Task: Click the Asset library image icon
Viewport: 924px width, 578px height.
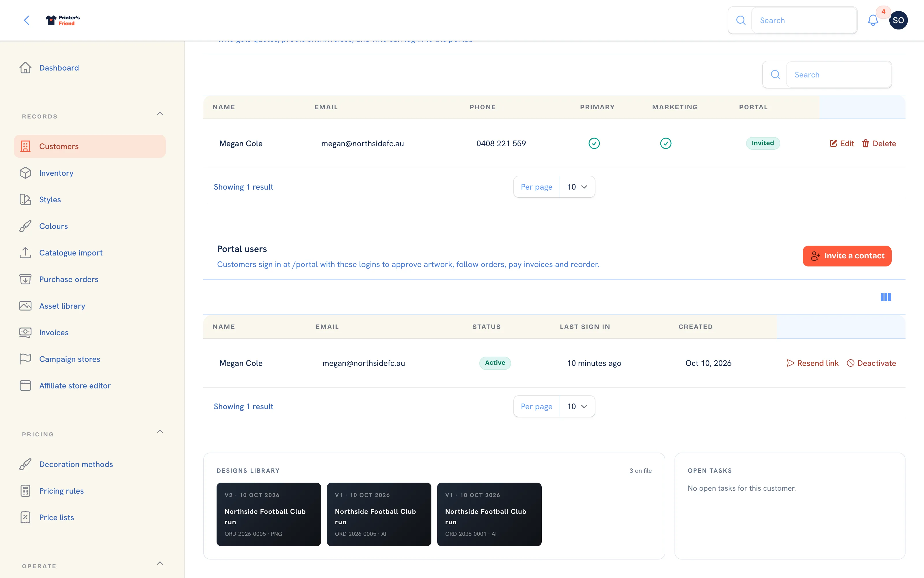Action: [25, 306]
